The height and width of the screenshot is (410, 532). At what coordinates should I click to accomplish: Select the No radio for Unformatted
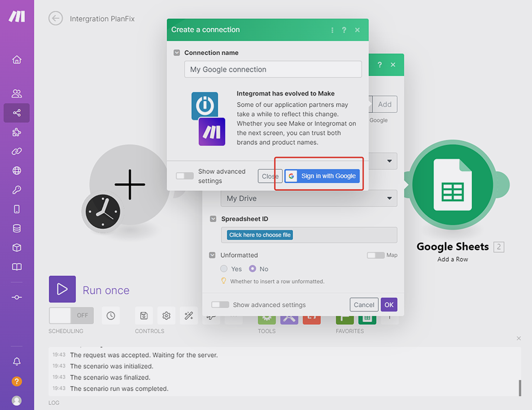coord(252,269)
